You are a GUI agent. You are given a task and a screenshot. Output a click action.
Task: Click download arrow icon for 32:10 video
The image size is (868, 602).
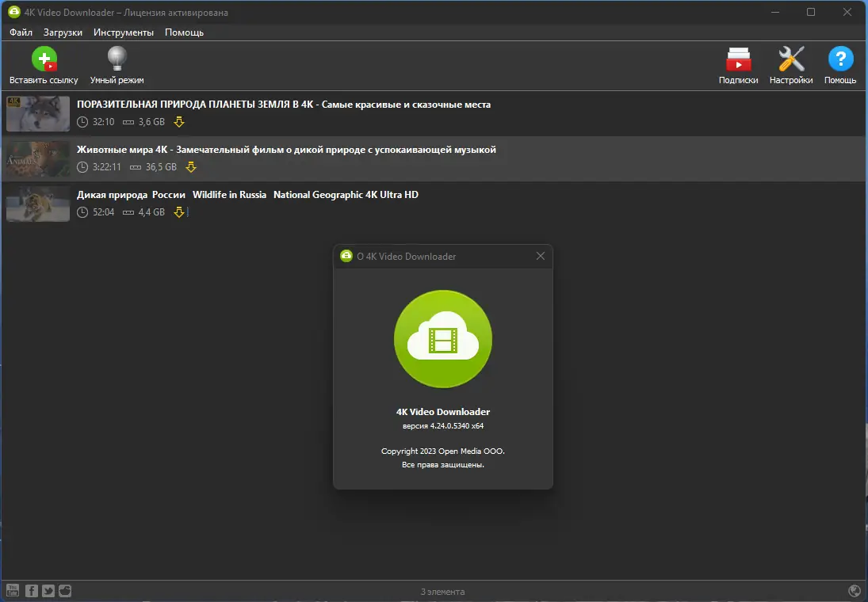(x=179, y=122)
